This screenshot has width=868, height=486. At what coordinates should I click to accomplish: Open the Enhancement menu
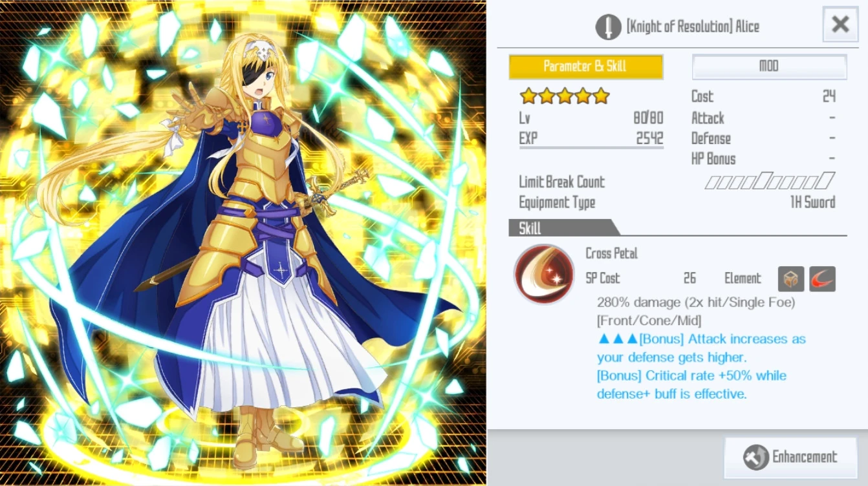(x=790, y=457)
